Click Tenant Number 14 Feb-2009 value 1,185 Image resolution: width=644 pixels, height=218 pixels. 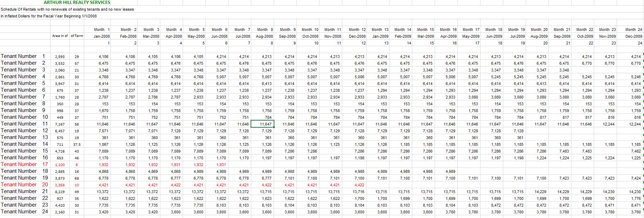coord(405,144)
